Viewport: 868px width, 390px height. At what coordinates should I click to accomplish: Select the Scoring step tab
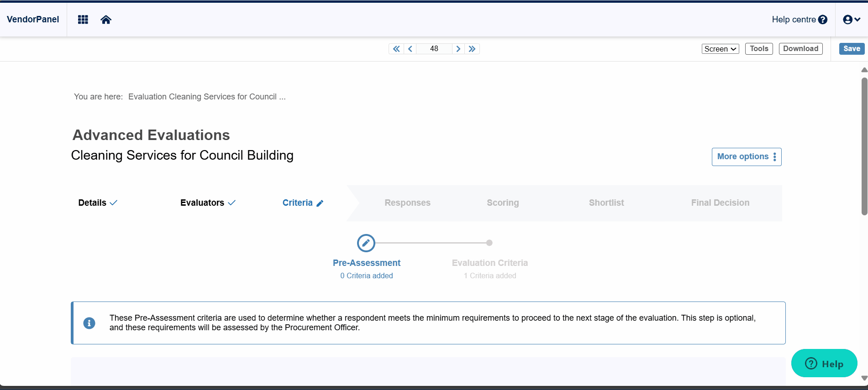[x=503, y=203]
